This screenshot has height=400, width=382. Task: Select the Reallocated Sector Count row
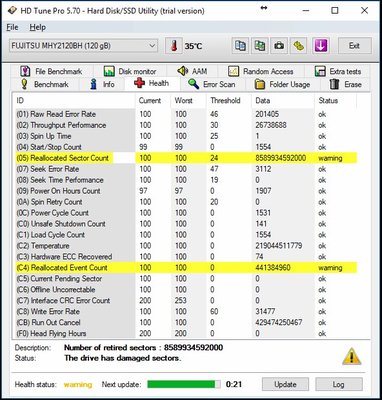[x=185, y=158]
